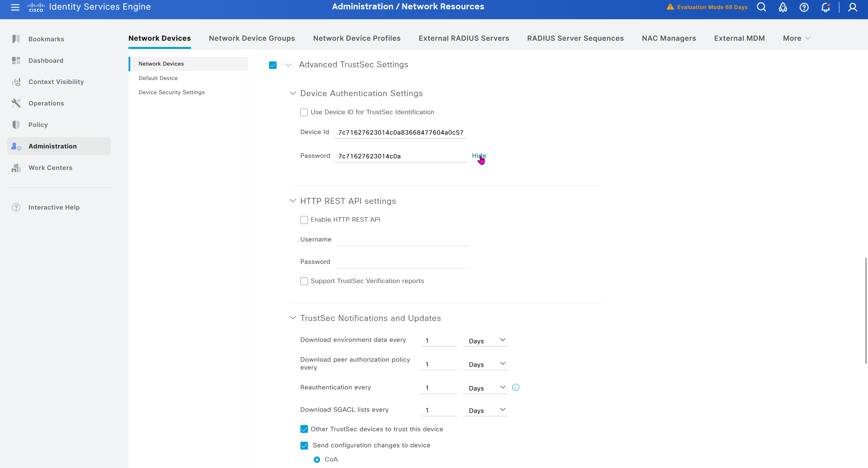The height and width of the screenshot is (468, 868).
Task: Select the CoA radio button
Action: point(317,460)
